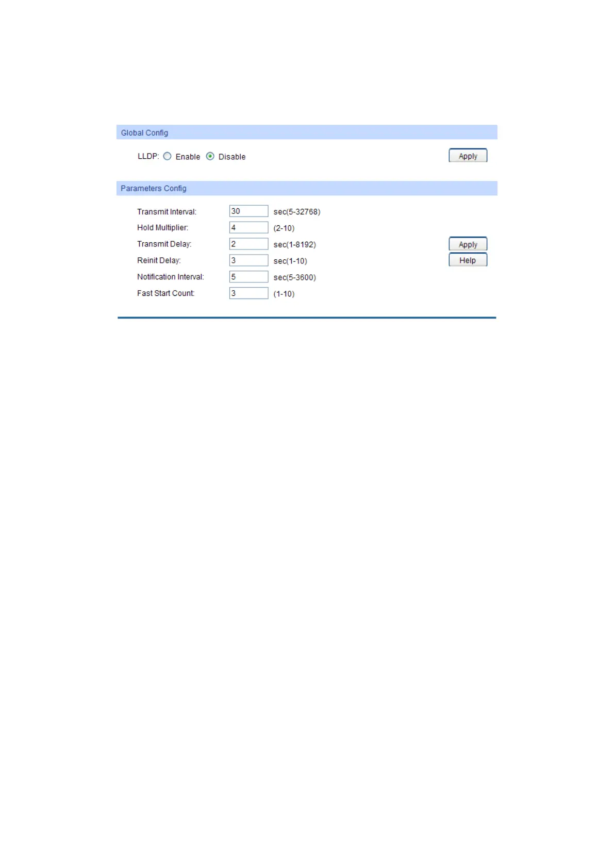This screenshot has width=614, height=868.
Task: Click the Transmit Interval label
Action: click(167, 212)
